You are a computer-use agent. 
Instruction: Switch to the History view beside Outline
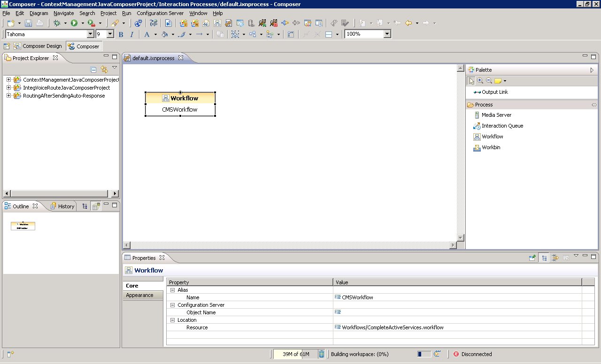point(65,206)
